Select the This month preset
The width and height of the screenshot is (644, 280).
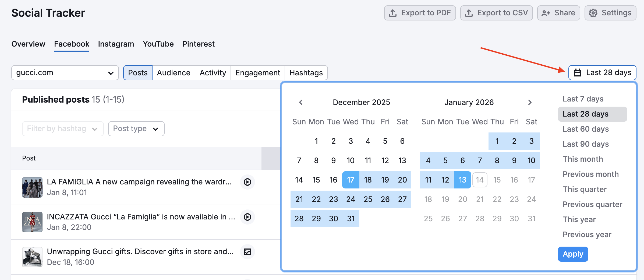pos(583,159)
